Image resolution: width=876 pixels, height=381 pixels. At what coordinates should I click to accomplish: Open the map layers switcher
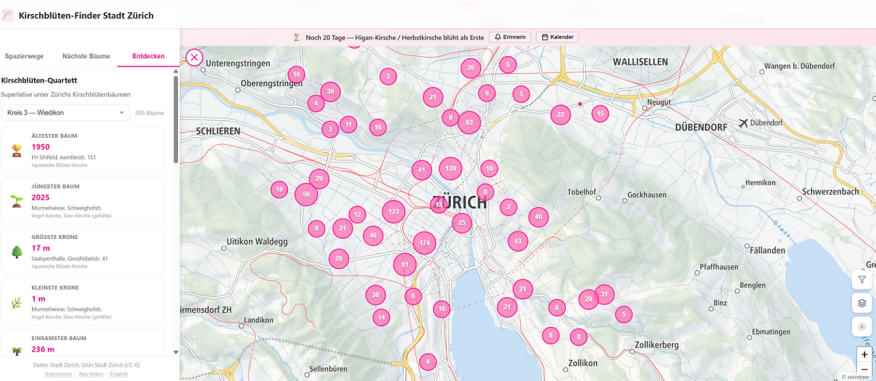(x=862, y=303)
